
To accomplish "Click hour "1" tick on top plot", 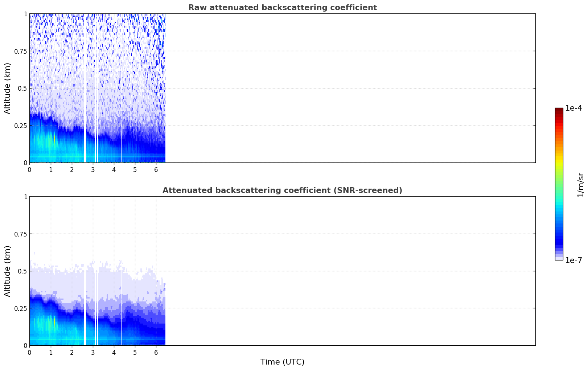I will pos(51,170).
